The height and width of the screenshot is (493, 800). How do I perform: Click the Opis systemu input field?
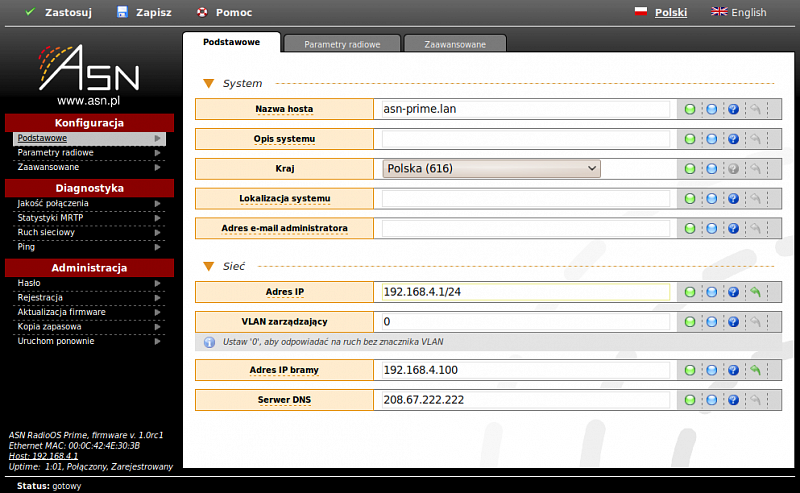(x=526, y=139)
